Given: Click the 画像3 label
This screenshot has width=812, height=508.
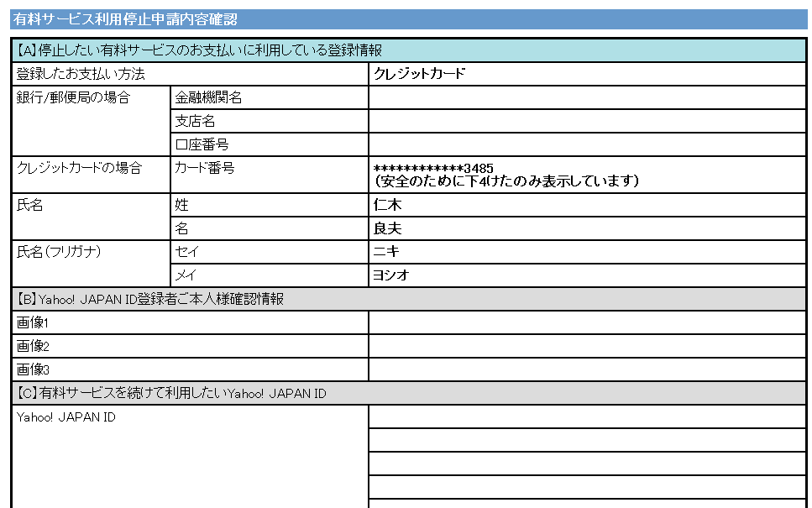Looking at the screenshot, I should 33,369.
